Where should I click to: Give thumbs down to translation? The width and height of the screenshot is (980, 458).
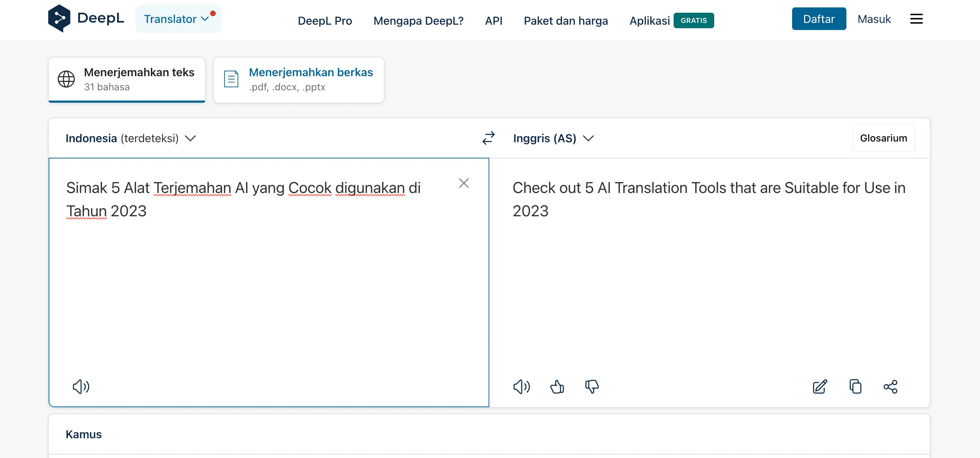tap(592, 386)
